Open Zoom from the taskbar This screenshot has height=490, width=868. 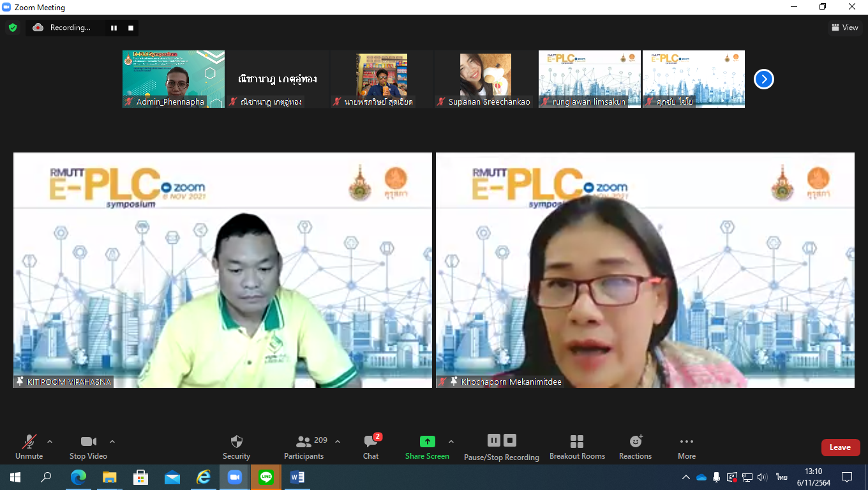click(x=235, y=477)
